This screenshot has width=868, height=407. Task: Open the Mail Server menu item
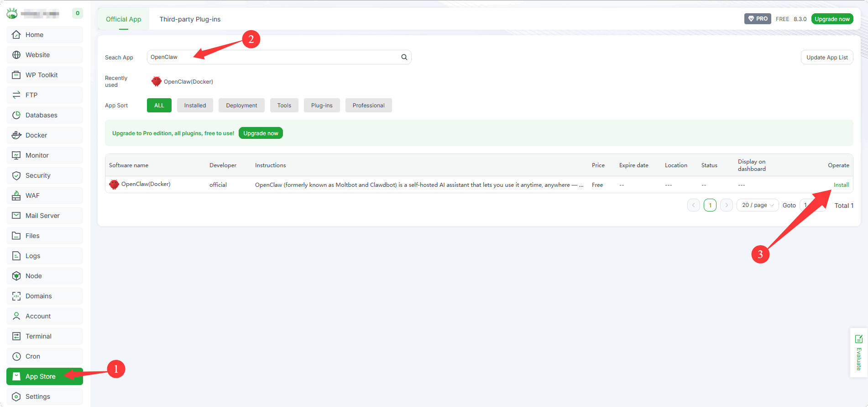point(45,216)
